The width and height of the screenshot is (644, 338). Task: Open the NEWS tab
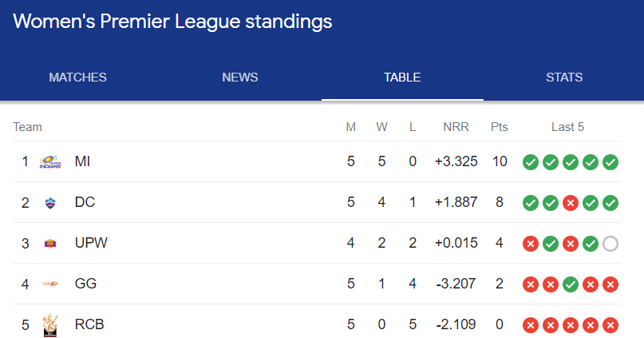pyautogui.click(x=240, y=78)
